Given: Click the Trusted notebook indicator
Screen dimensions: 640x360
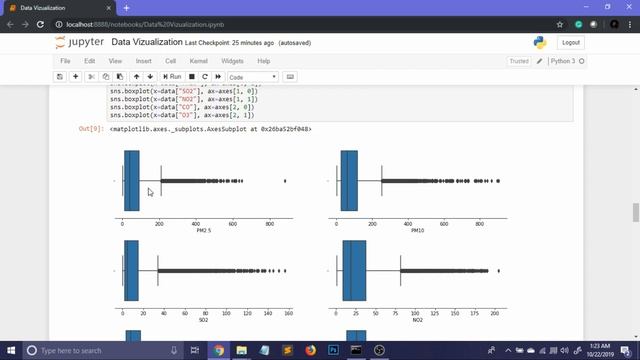Looking at the screenshot, I should pos(519,61).
